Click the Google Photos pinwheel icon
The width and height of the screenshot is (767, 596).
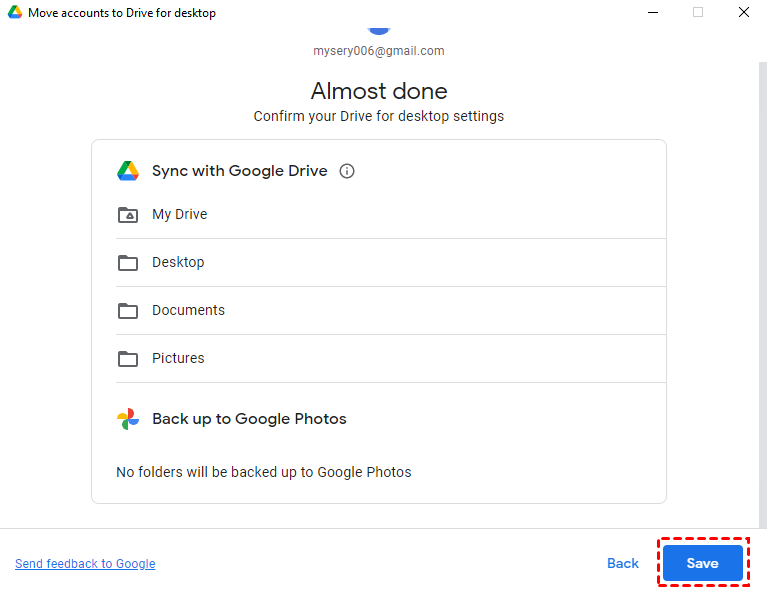[128, 420]
